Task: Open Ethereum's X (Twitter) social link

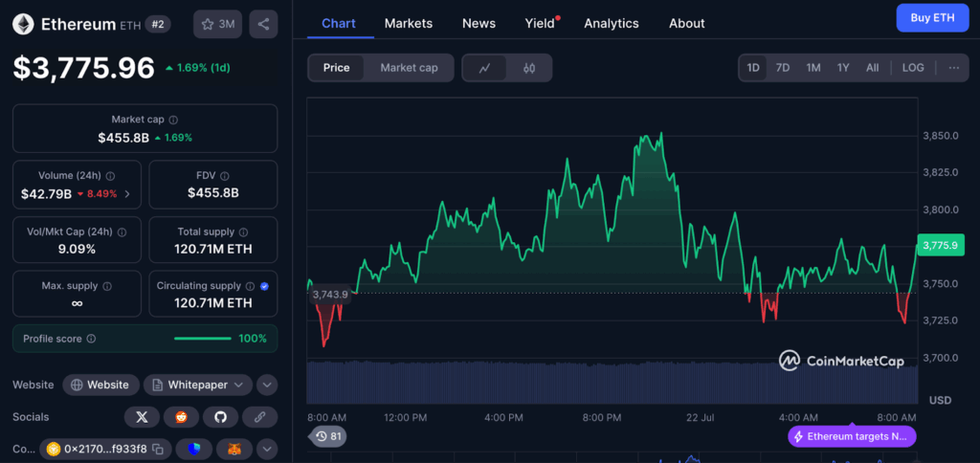Action: 142,417
